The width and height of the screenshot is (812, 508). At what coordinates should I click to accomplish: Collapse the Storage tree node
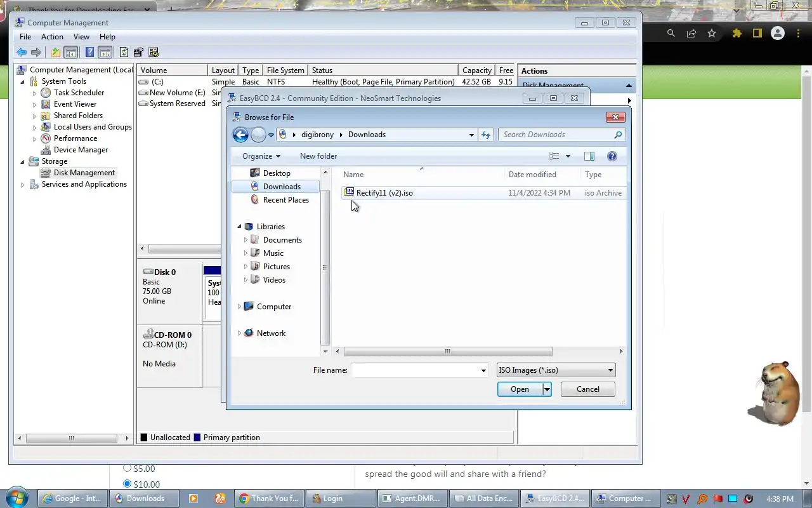click(x=23, y=162)
